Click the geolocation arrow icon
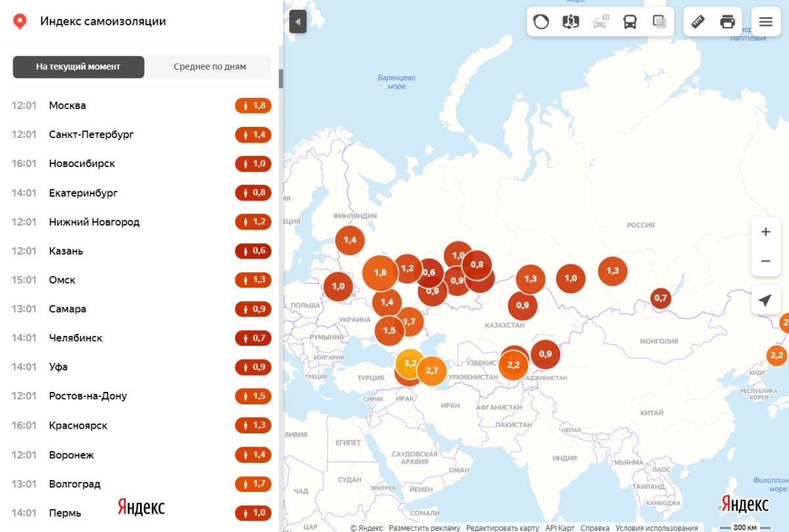 pos(765,300)
